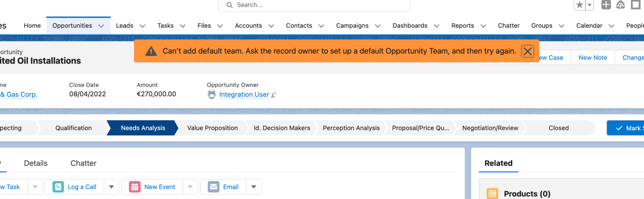Focus the global Search field
The height and width of the screenshot is (199, 644).
(314, 5)
